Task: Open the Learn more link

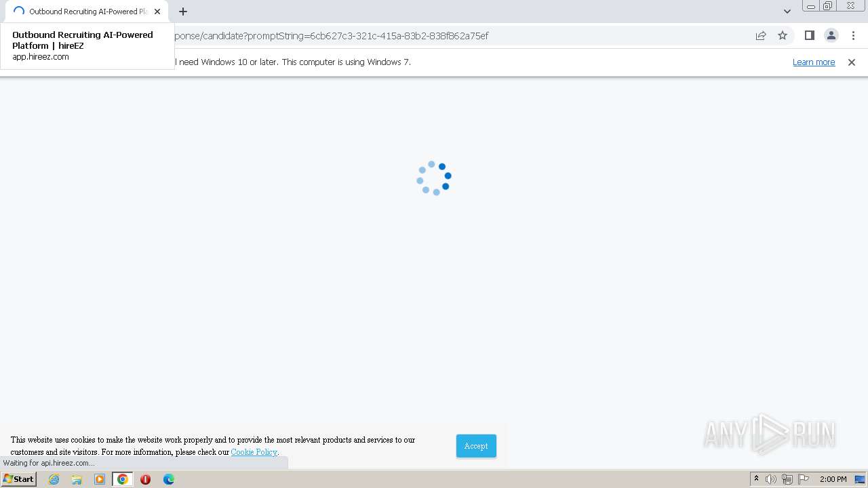Action: (814, 62)
